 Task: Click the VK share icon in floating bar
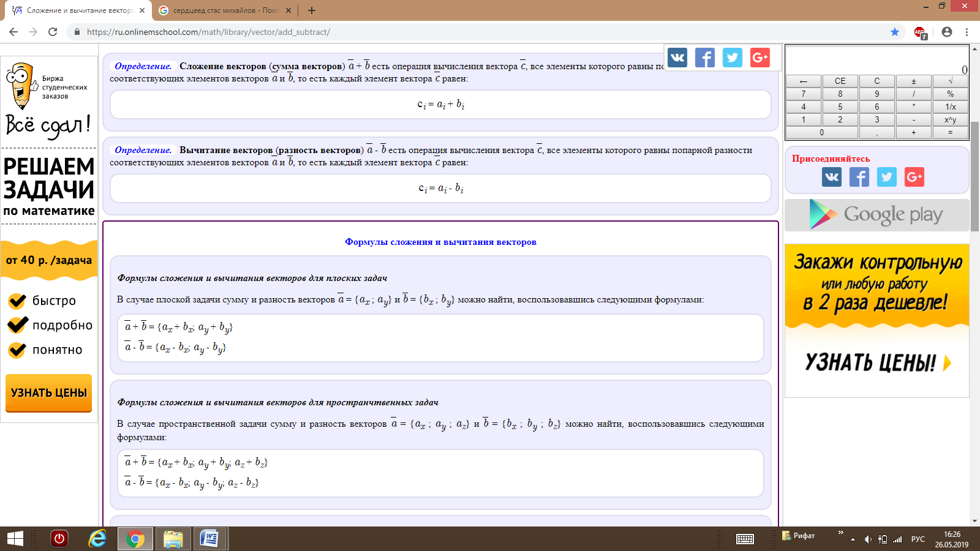(677, 58)
